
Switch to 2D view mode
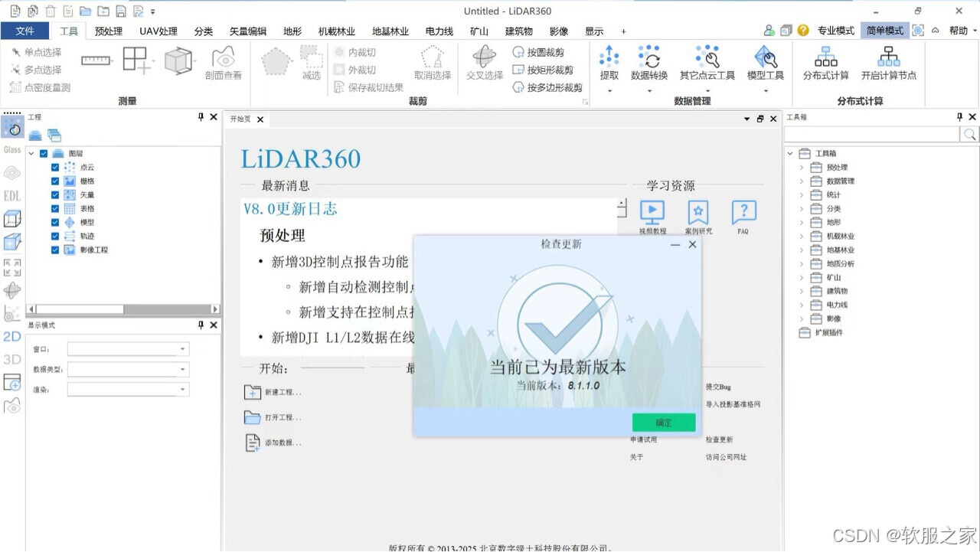[x=12, y=336]
